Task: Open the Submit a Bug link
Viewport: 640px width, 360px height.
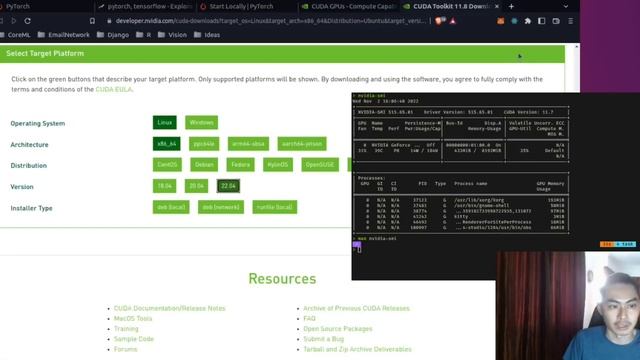Action: point(324,339)
